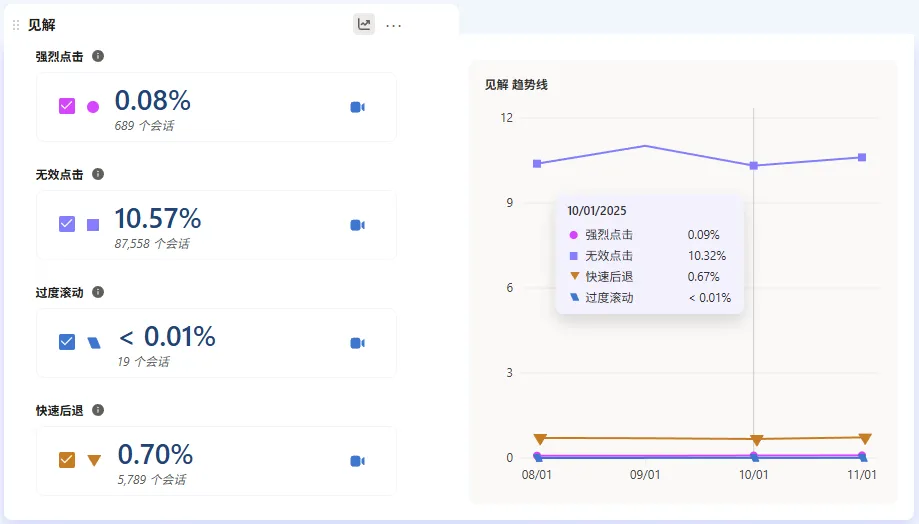Uncheck the 无效点击 trend checkbox
The height and width of the screenshot is (524, 919).
click(67, 224)
